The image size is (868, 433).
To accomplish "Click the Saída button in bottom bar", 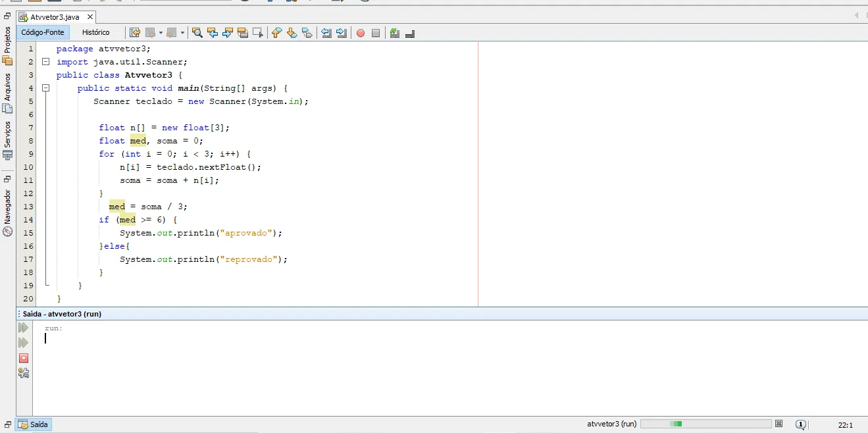I will [x=33, y=424].
